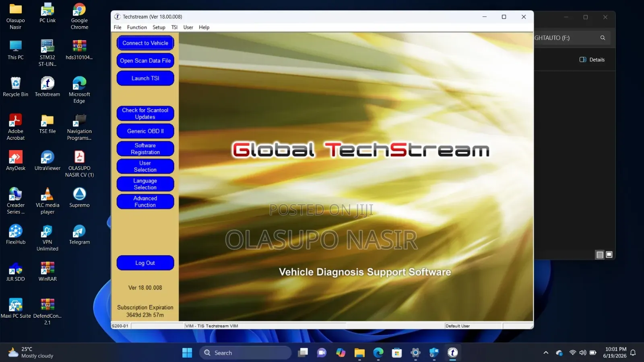Open Olasupo Nasir desktop folder
This screenshot has width=644, height=362.
click(15, 16)
